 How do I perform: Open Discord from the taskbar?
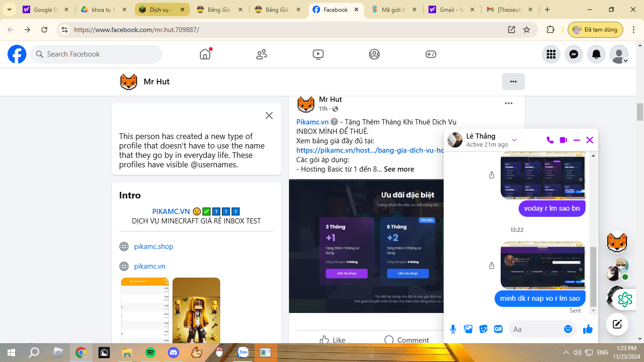[x=173, y=352]
